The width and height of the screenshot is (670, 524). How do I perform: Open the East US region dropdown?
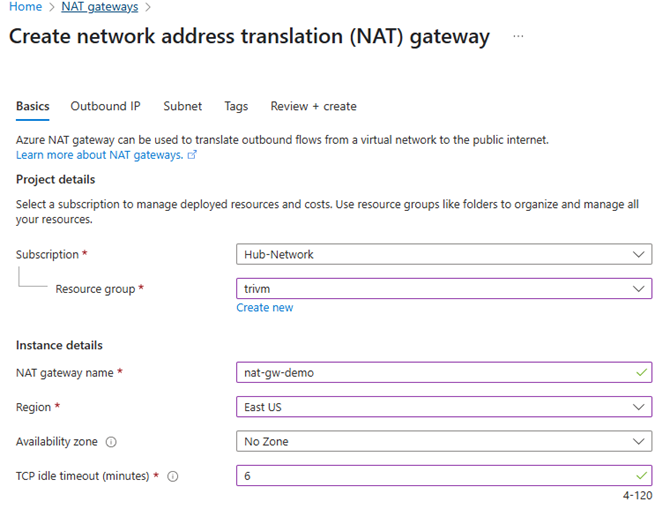point(444,407)
